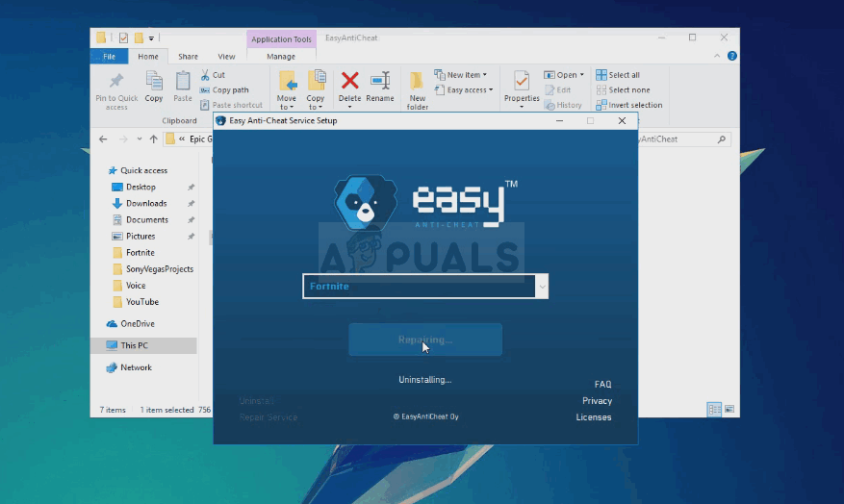Click Select all in ribbon
This screenshot has height=504, width=844.
click(618, 75)
